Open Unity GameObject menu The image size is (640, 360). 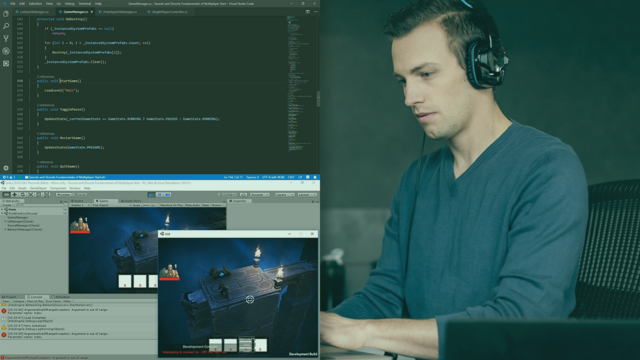coord(38,188)
